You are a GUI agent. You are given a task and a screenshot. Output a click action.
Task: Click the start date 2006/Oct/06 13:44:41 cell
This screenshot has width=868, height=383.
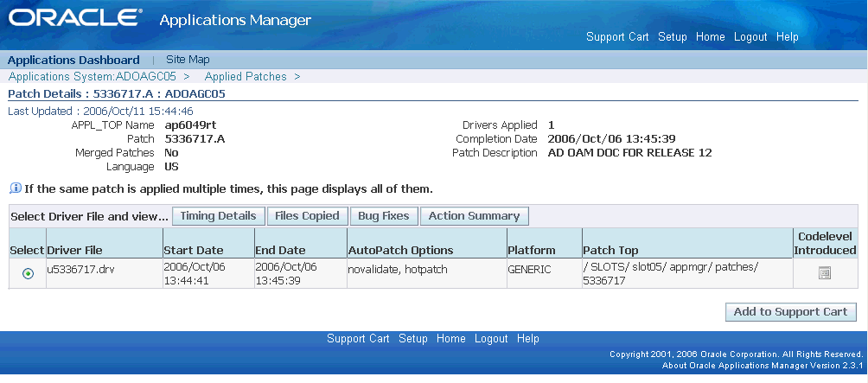click(208, 273)
